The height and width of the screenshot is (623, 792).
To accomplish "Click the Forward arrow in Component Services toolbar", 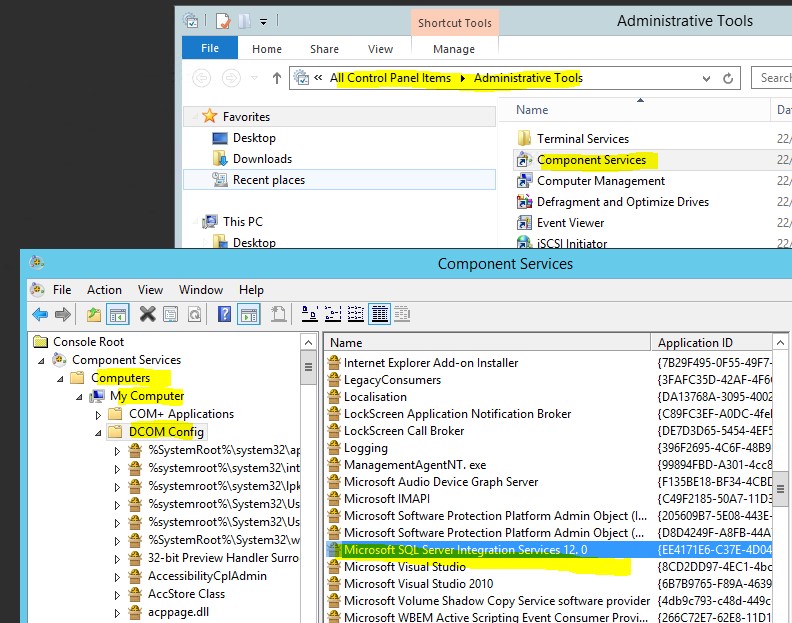I will click(63, 314).
